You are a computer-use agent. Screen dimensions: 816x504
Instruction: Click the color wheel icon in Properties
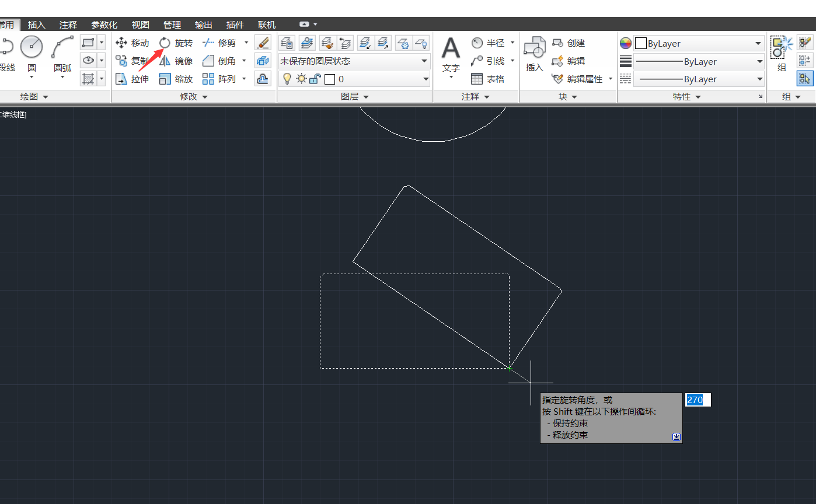point(626,43)
